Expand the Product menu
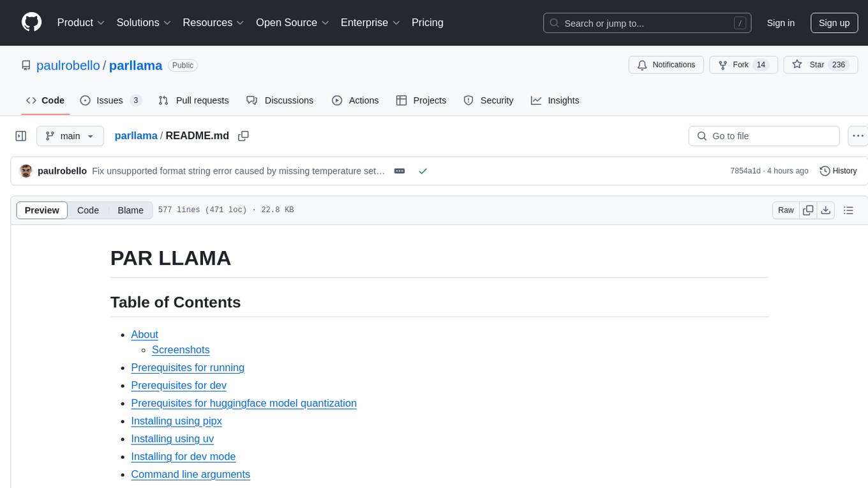Screen dimensions: 868x488 click(81, 22)
